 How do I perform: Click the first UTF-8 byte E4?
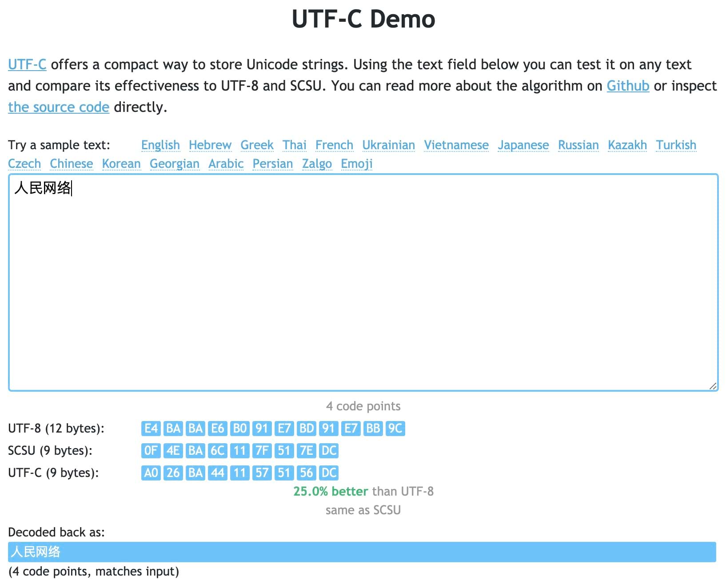[151, 429]
